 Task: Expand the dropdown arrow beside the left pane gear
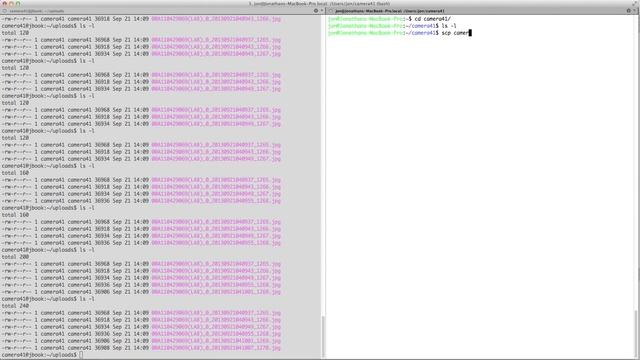point(322,11)
